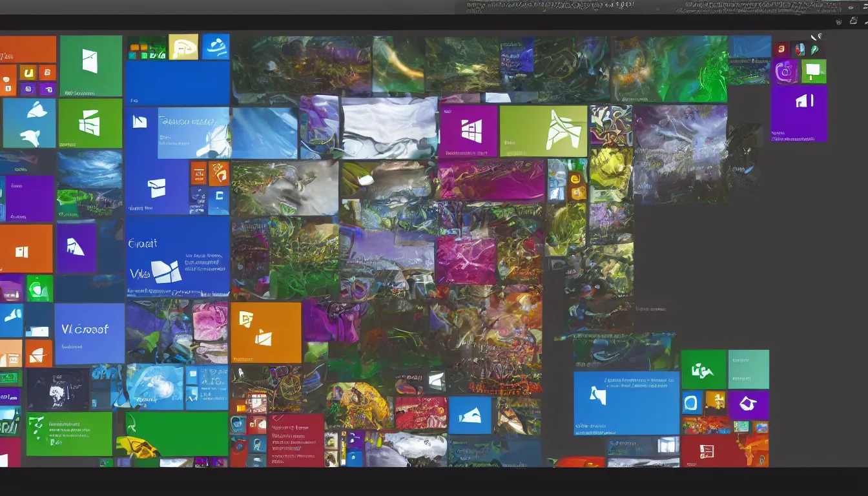Open the blue Vlcroof tile
Image resolution: width=868 pixels, height=496 pixels.
click(x=90, y=334)
